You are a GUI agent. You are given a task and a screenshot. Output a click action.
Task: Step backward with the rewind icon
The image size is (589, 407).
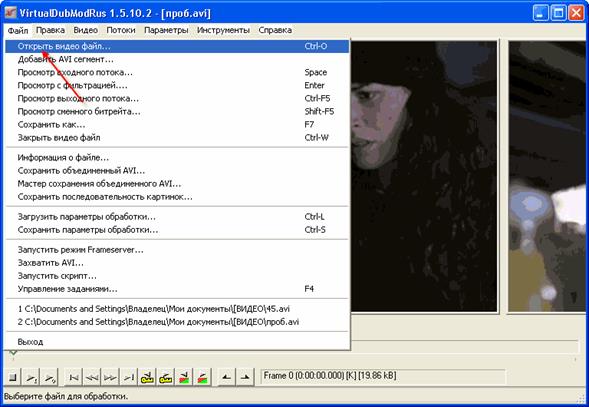click(x=92, y=377)
